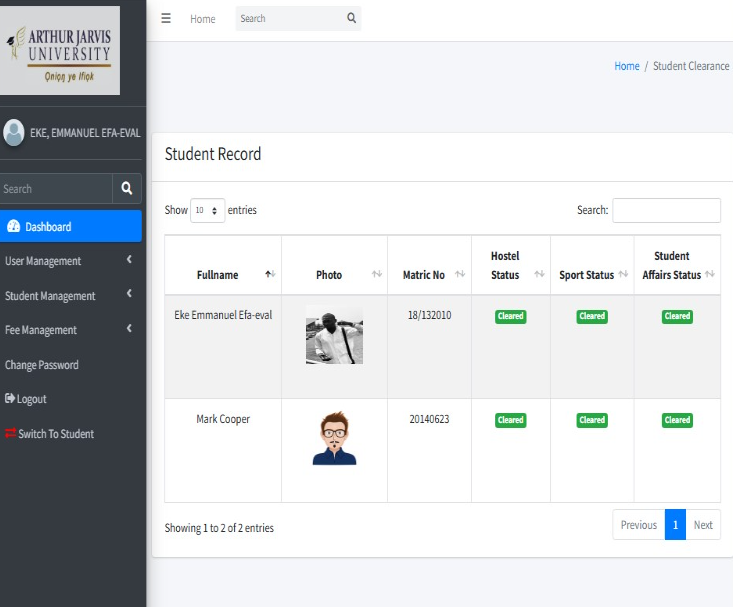Click the sidebar search magnifier button
Viewport: 733px width, 610px height.
[x=127, y=188]
